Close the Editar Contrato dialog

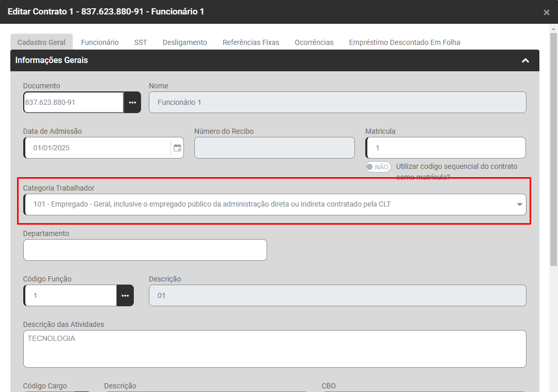coord(546,12)
